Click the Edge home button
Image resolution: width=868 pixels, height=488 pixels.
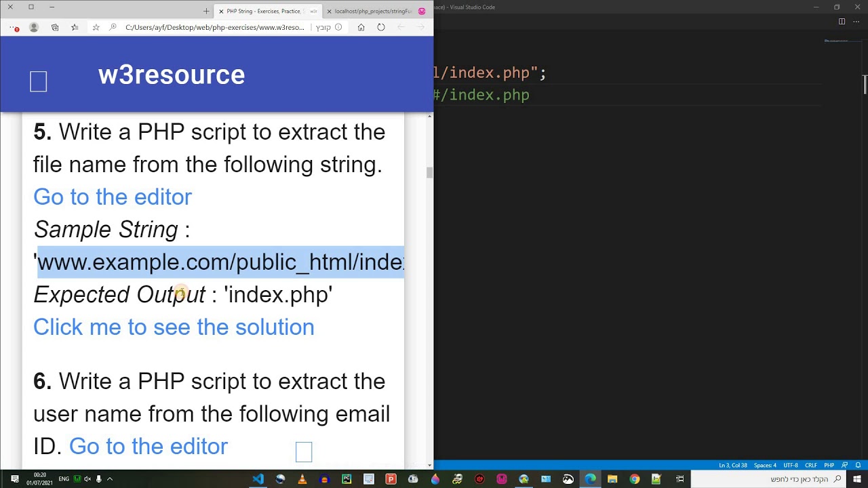(x=361, y=27)
